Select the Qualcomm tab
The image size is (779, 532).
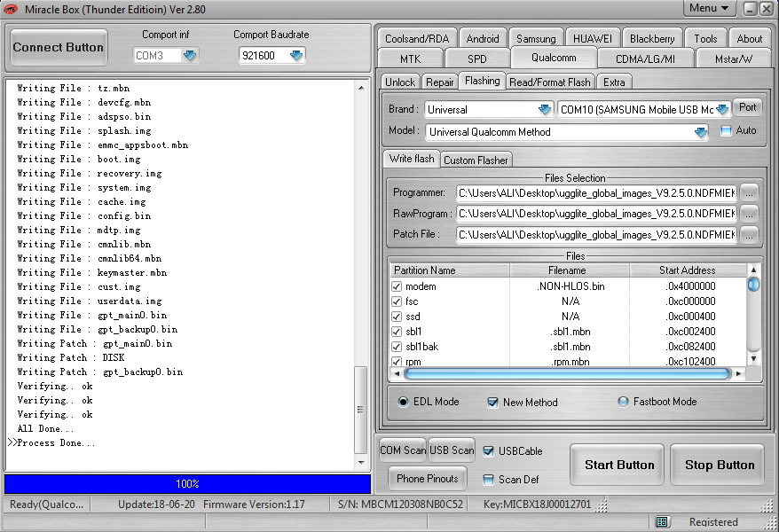[x=554, y=58]
